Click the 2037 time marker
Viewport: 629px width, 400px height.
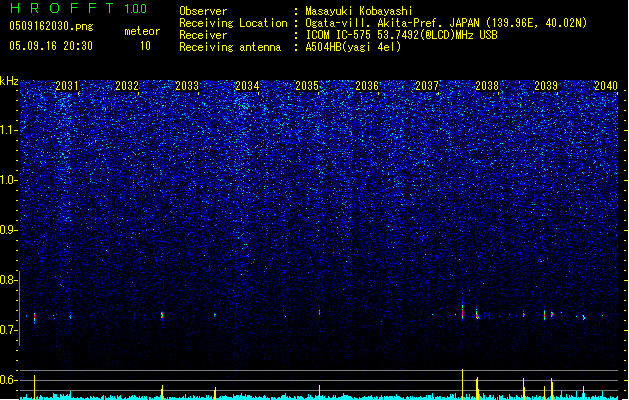point(427,85)
